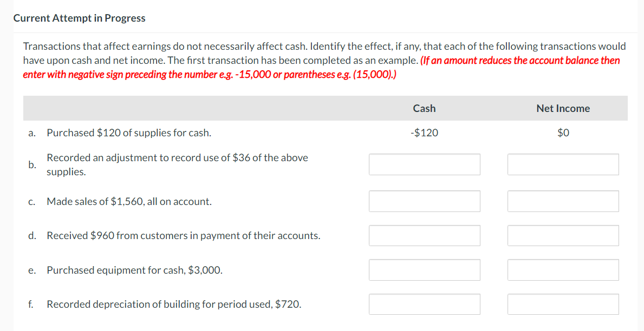Click transaction f depreciation of building text
644x331 pixels.
pyautogui.click(x=173, y=304)
